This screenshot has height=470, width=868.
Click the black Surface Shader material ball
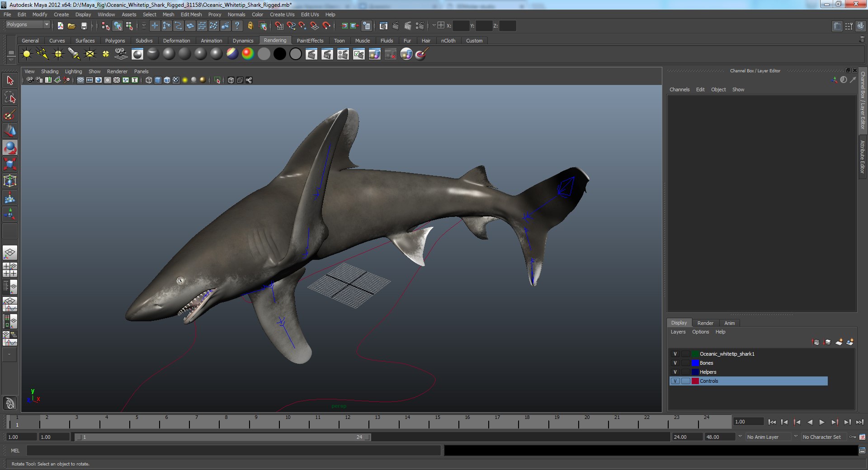(279, 54)
